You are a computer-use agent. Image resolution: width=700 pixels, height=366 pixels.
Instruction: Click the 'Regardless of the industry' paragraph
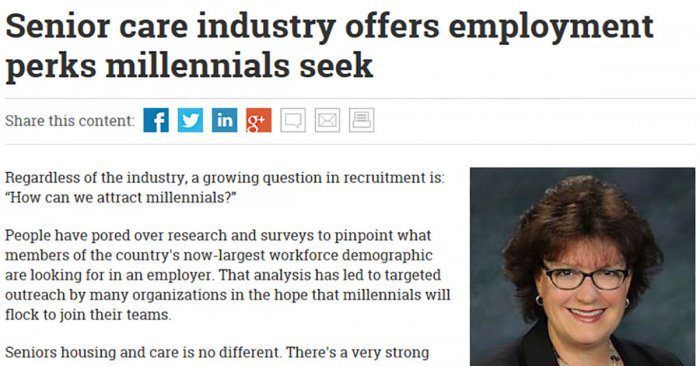tap(225, 187)
